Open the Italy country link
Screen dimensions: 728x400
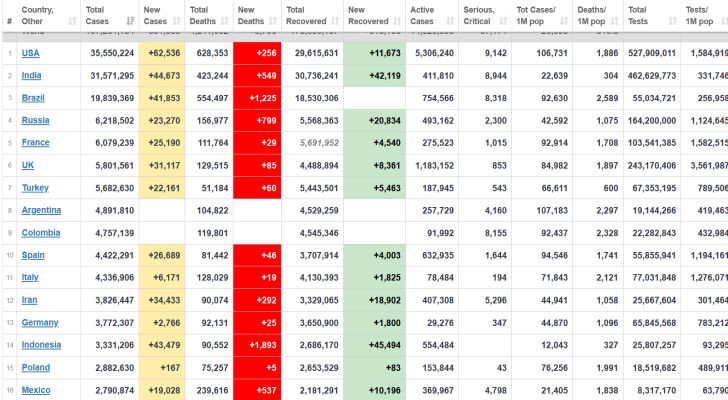point(30,277)
